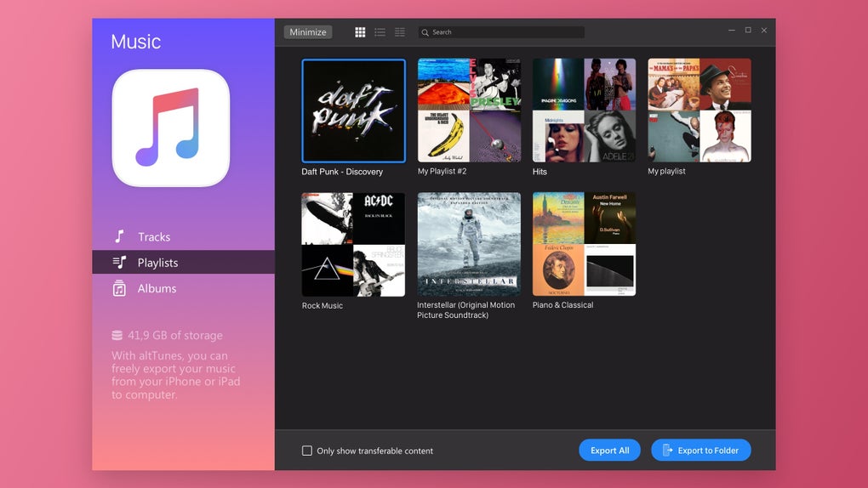The height and width of the screenshot is (488, 868).
Task: Select the Interstellar soundtrack cover
Action: (x=469, y=244)
